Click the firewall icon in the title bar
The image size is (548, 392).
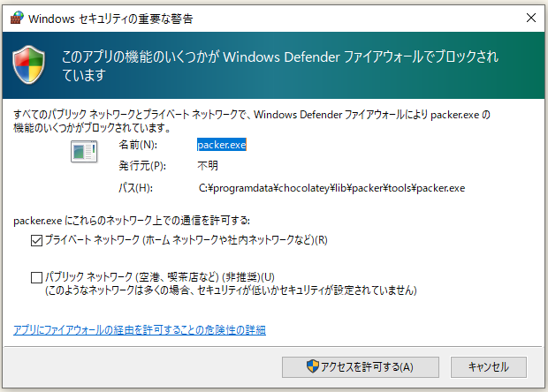click(x=17, y=18)
